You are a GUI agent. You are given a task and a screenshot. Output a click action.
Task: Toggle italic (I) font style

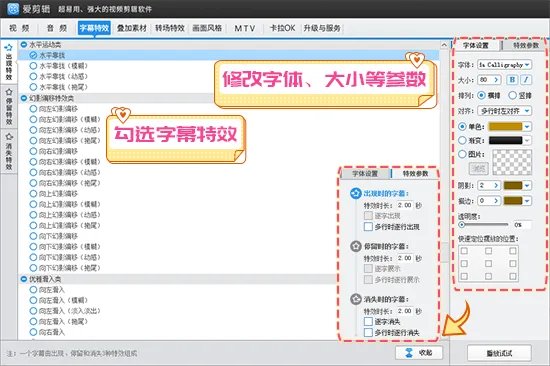coord(526,80)
